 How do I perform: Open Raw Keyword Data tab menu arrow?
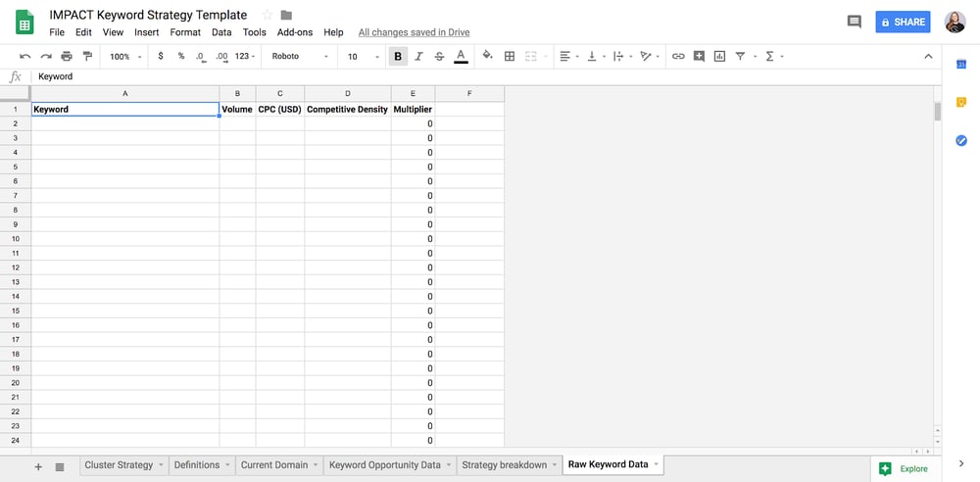coord(656,464)
